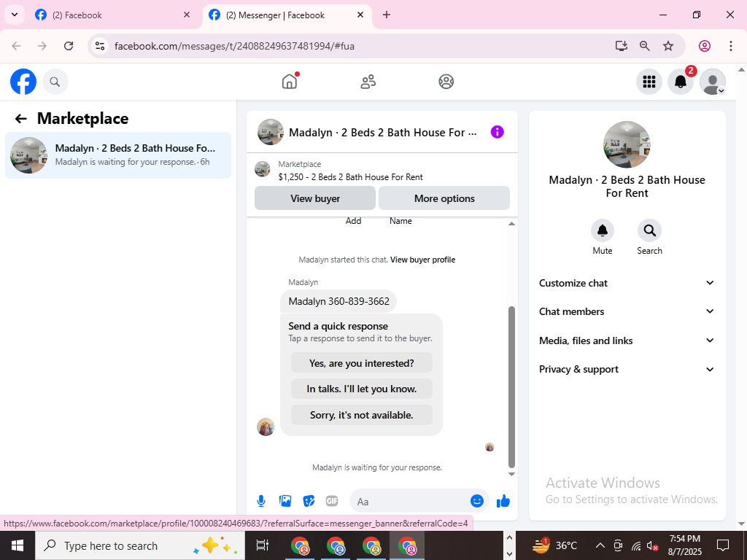The height and width of the screenshot is (560, 747).
Task: Expand the Customize chat section
Action: coord(627,283)
